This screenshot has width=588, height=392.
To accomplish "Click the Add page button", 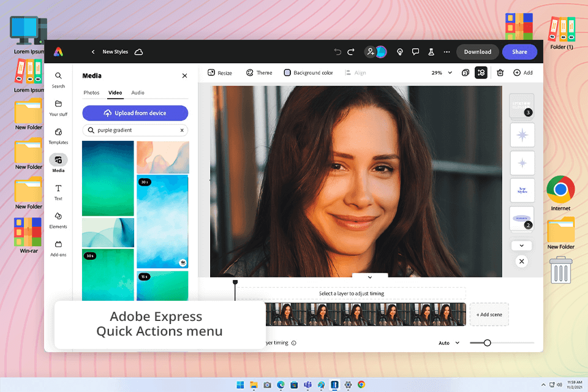I will [x=522, y=73].
